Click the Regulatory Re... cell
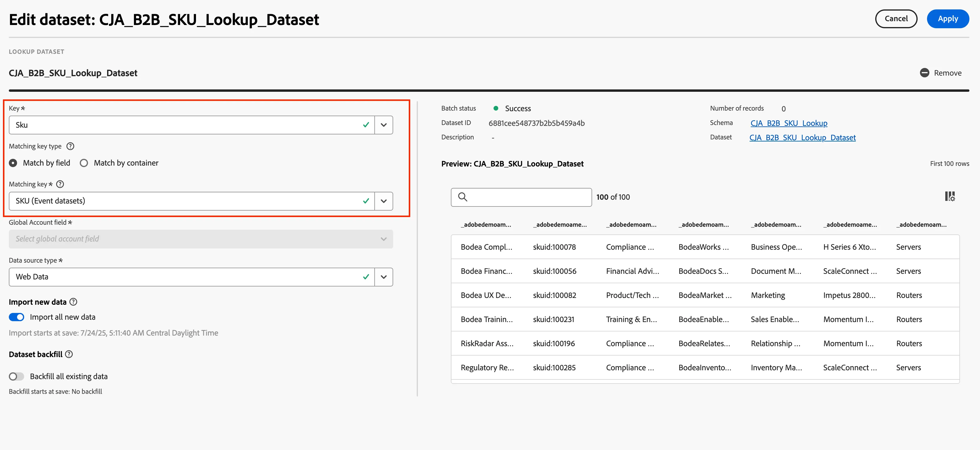Viewport: 980px width, 450px height. click(x=487, y=368)
